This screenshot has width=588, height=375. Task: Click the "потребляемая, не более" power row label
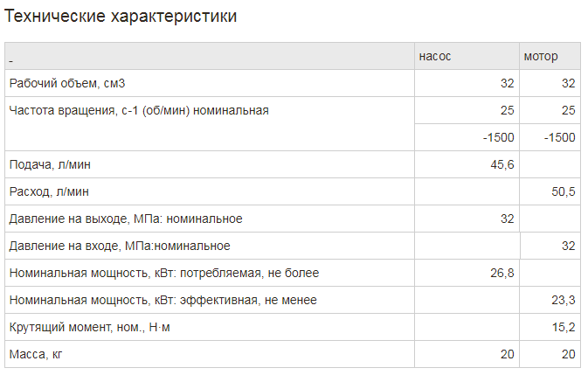click(x=164, y=273)
